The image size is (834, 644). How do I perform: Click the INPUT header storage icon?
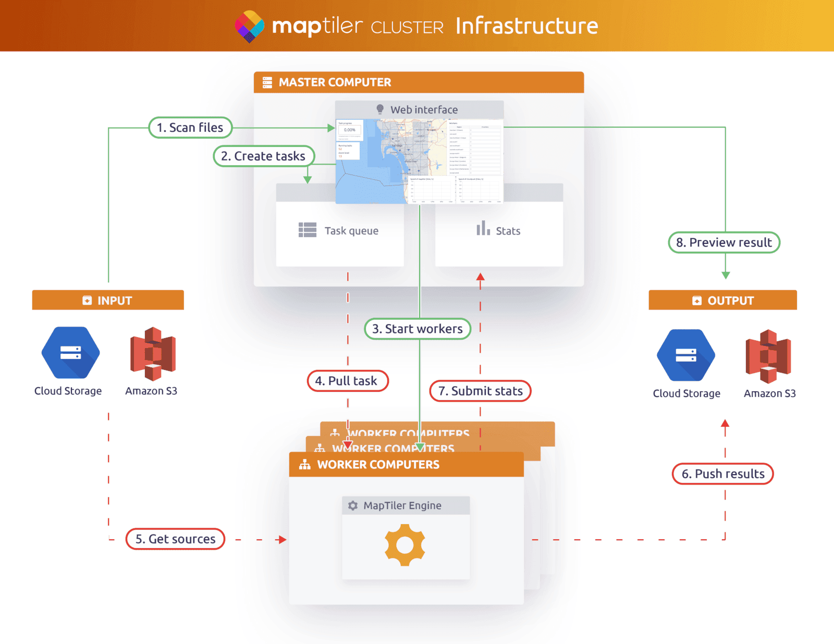(87, 301)
